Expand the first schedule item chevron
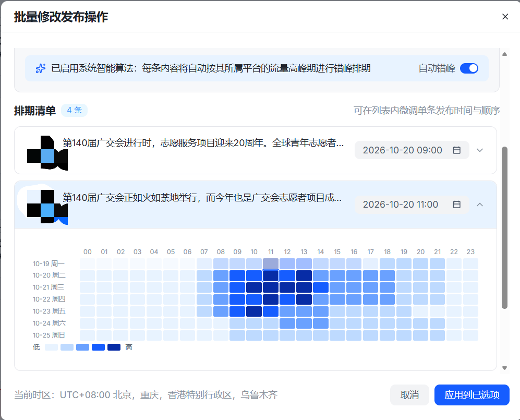The image size is (520, 420). tap(479, 150)
